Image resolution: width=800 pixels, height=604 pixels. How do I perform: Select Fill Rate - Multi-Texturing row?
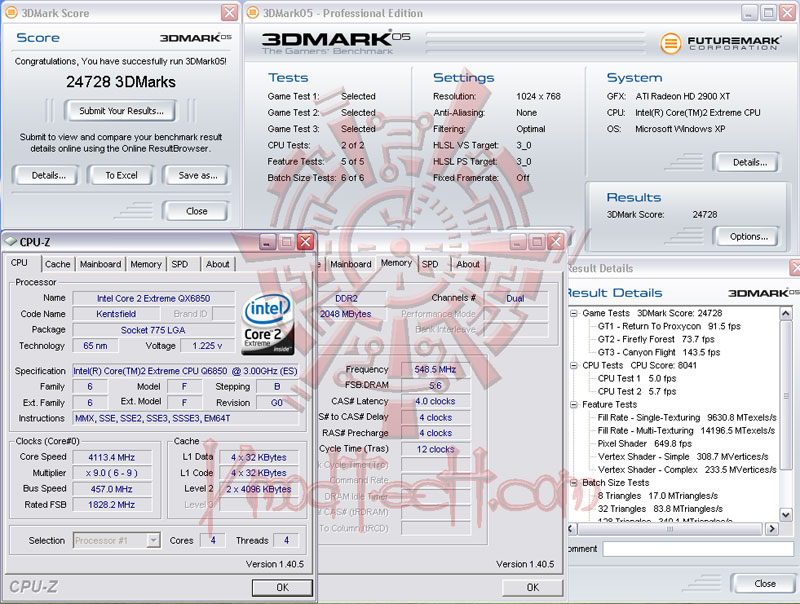pyautogui.click(x=686, y=431)
